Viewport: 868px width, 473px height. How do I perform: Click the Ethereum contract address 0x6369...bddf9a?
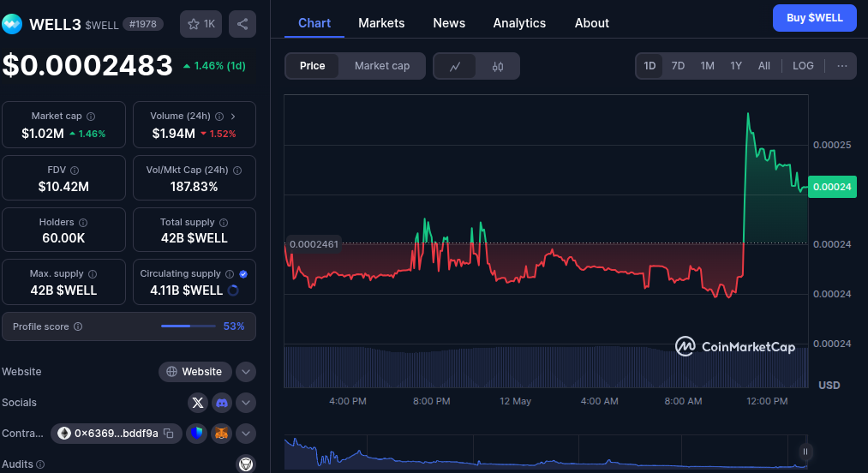[x=116, y=433]
